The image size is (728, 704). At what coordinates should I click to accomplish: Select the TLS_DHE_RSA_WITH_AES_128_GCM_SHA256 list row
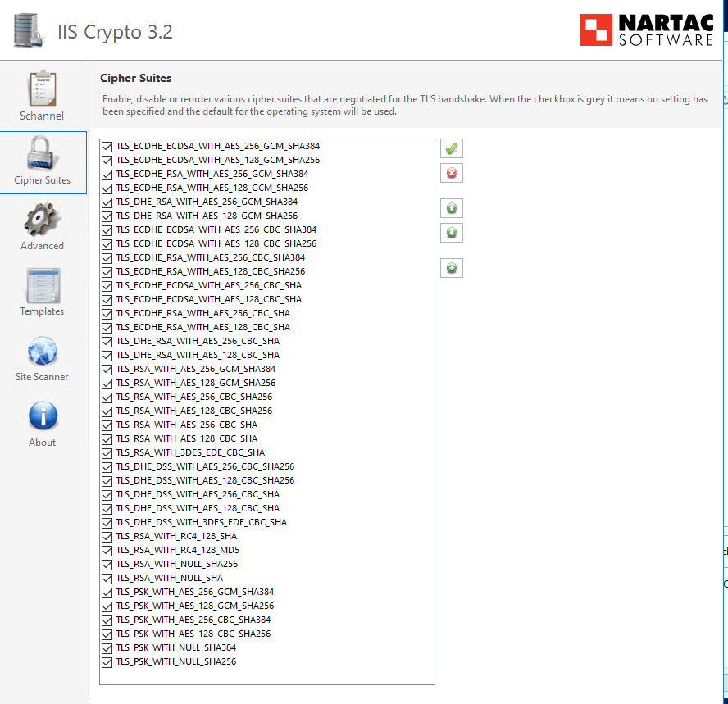click(206, 216)
